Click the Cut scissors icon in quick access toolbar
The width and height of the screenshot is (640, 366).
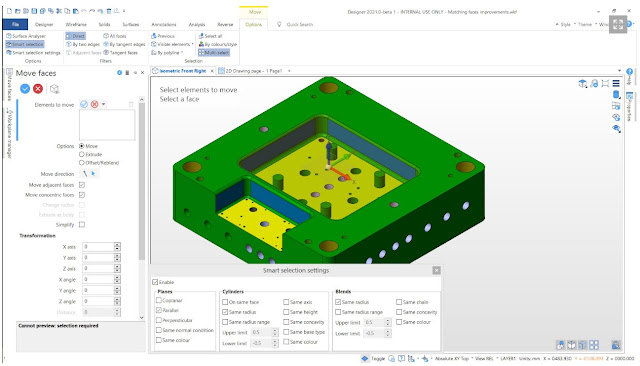(59, 11)
